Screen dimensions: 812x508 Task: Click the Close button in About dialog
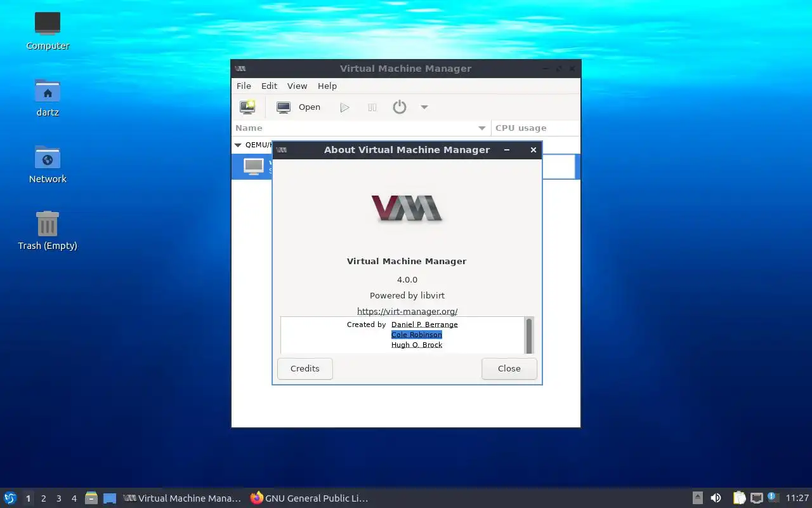click(509, 368)
